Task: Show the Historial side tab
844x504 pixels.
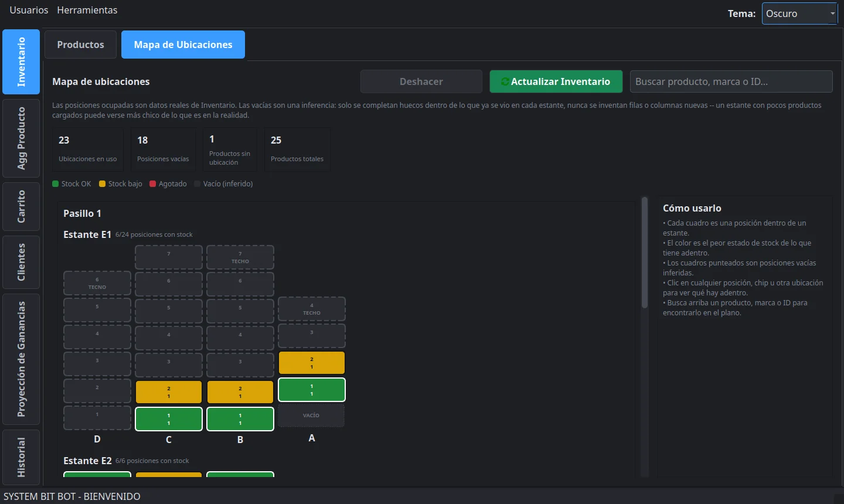Action: point(21,457)
